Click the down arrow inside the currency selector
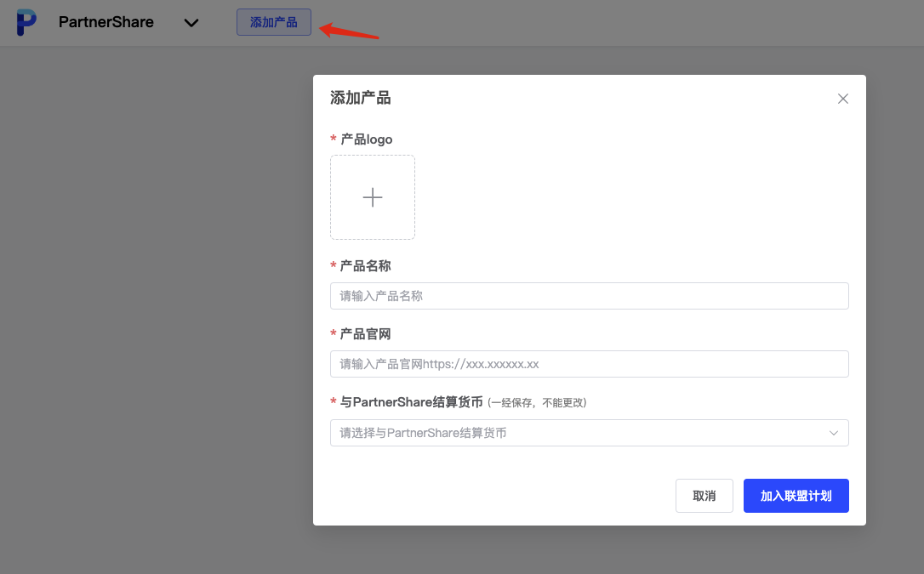This screenshot has height=574, width=924. point(833,433)
